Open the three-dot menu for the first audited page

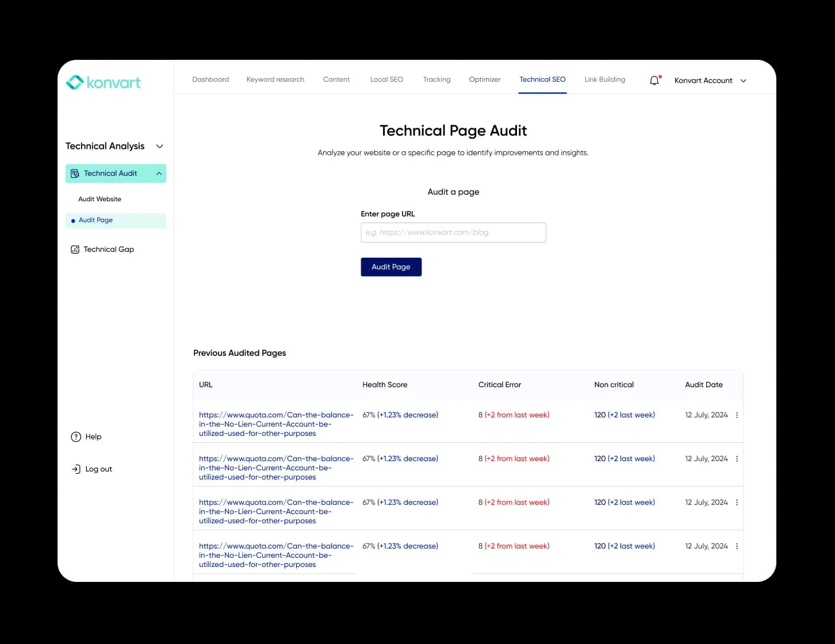pyautogui.click(x=737, y=415)
